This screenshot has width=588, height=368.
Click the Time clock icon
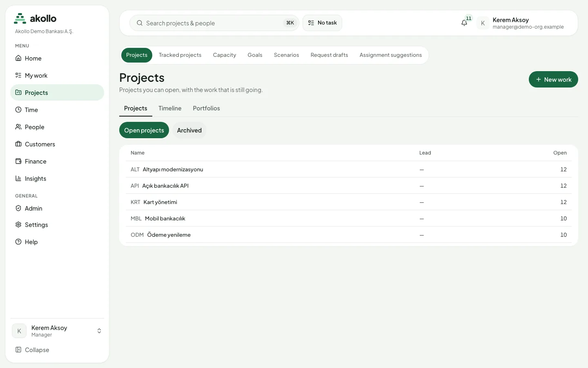pos(18,110)
